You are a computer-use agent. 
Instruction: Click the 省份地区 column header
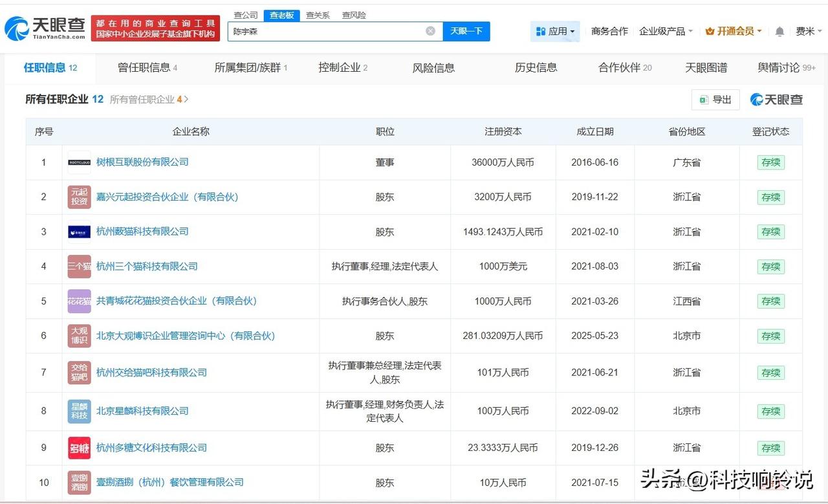pyautogui.click(x=687, y=131)
